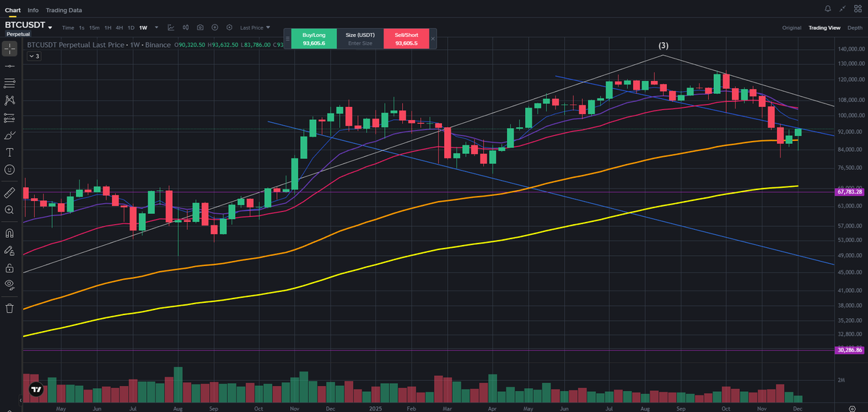Viewport: 868px width, 412px height.
Task: Open price alerts bell icon
Action: tap(827, 7)
